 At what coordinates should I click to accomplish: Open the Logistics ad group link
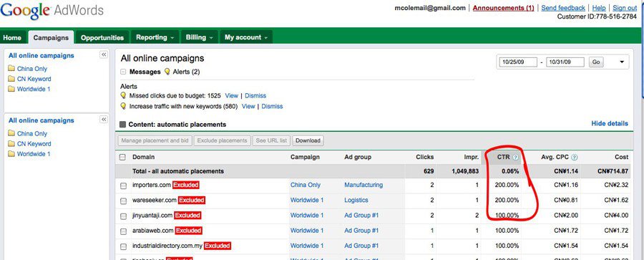(356, 201)
